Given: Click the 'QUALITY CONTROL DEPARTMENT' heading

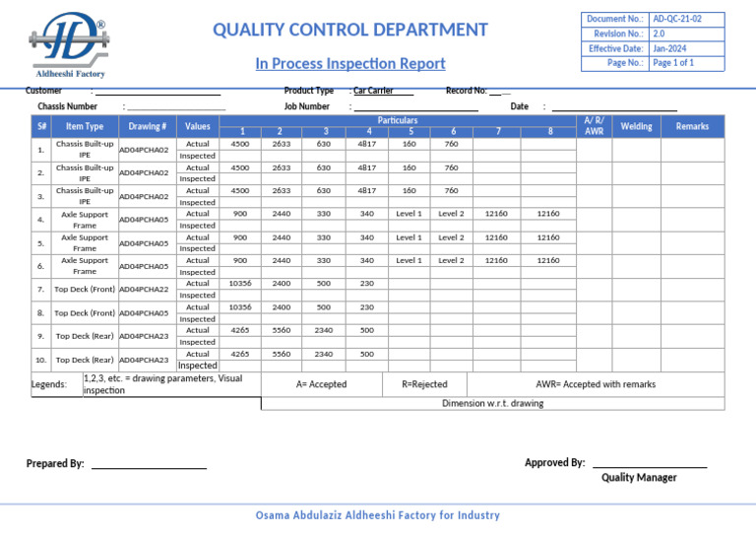Looking at the screenshot, I should (350, 30).
